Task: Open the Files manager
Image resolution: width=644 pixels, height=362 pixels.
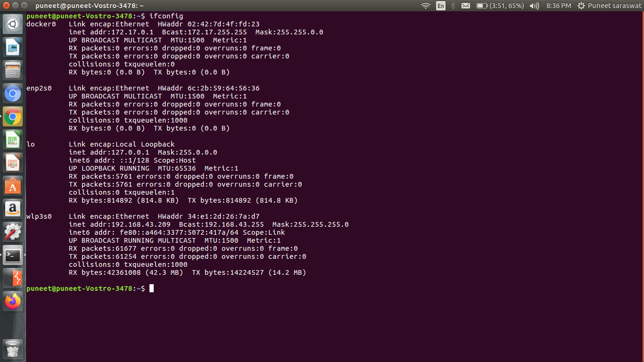Action: click(13, 70)
